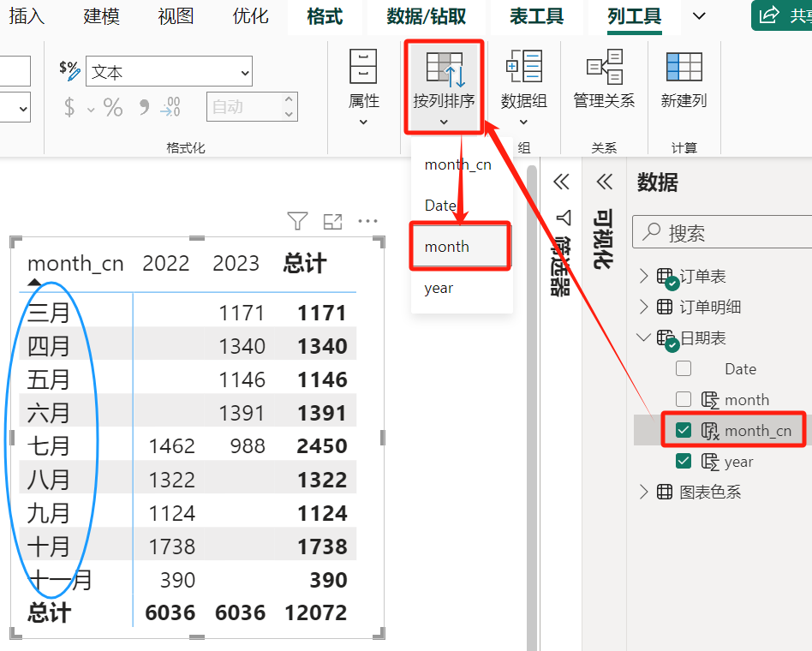Screen dimensions: 812x651
Task: Collapse the 可视化 visualizations pane chevrons
Action: pos(605,182)
